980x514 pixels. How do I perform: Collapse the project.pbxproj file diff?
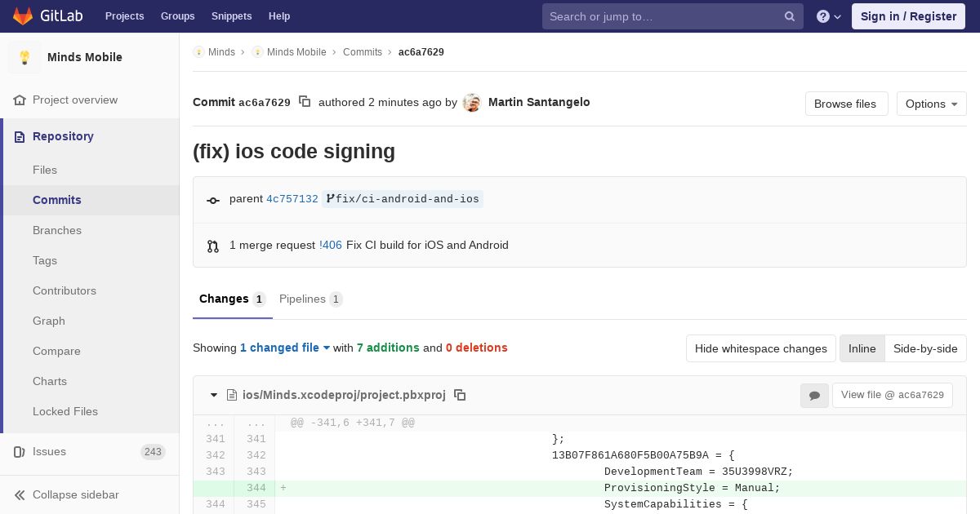[214, 395]
